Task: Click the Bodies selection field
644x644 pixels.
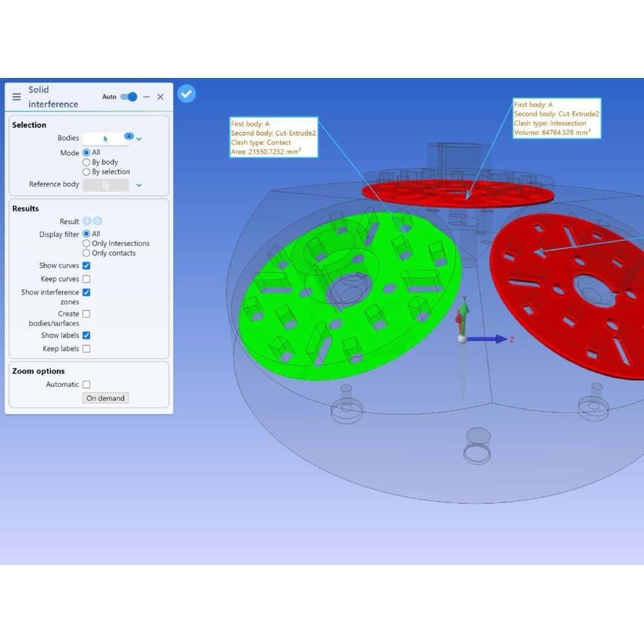Action: click(106, 139)
